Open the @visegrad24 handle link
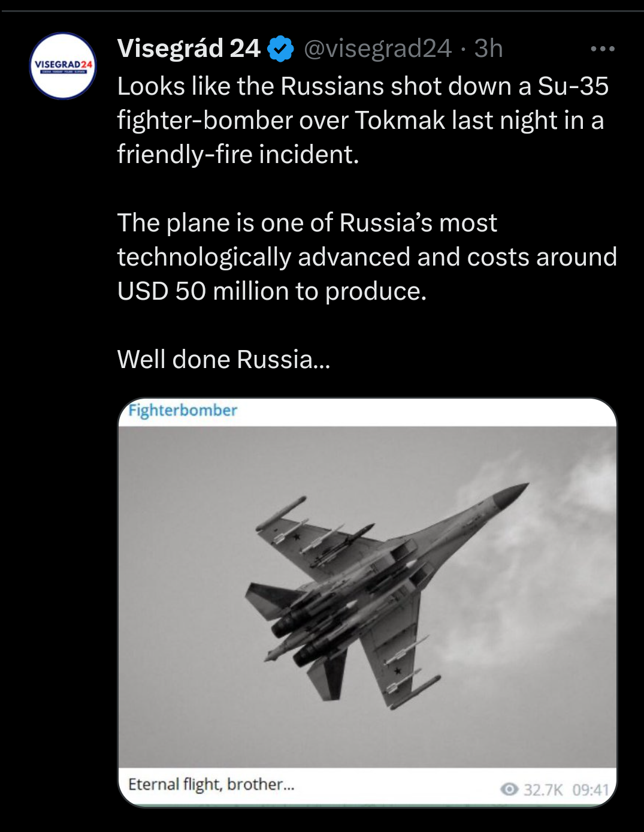Image resolution: width=644 pixels, height=832 pixels. [377, 49]
